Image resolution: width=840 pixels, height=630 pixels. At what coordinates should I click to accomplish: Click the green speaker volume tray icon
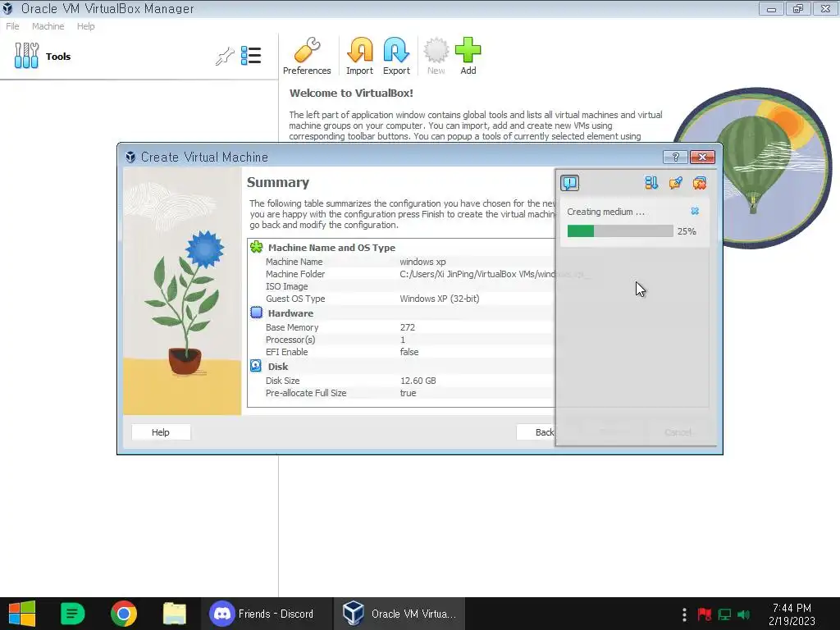coord(743,614)
